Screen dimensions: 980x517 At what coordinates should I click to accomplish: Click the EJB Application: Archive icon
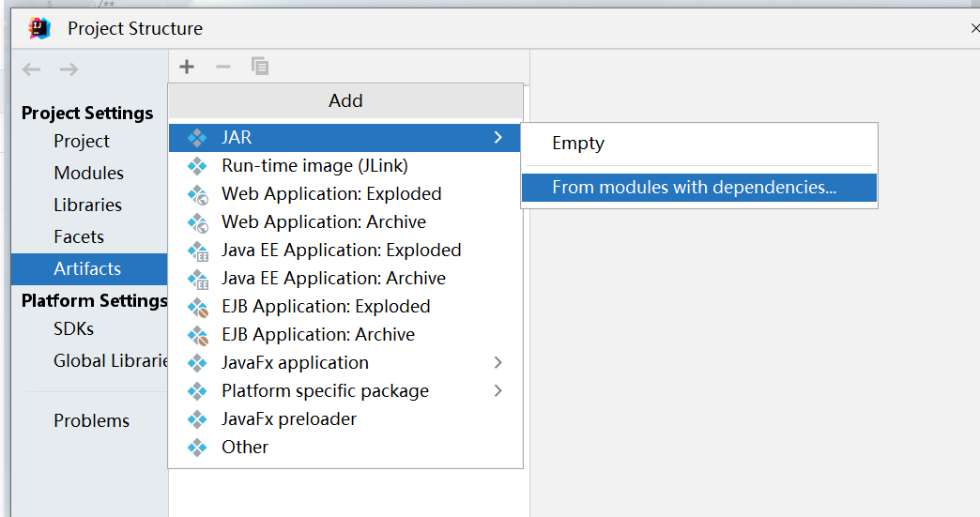197,335
